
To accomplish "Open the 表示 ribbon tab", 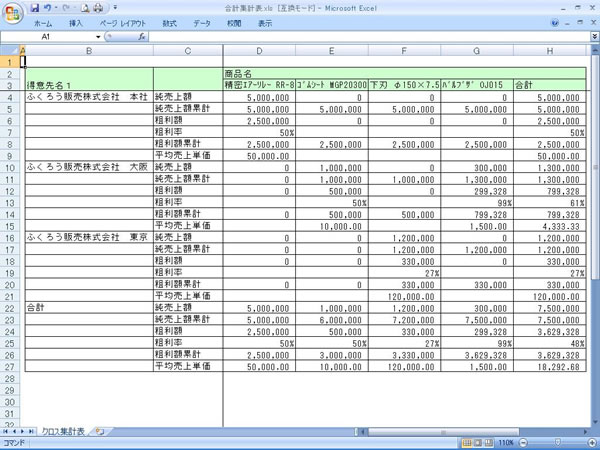I will point(265,23).
